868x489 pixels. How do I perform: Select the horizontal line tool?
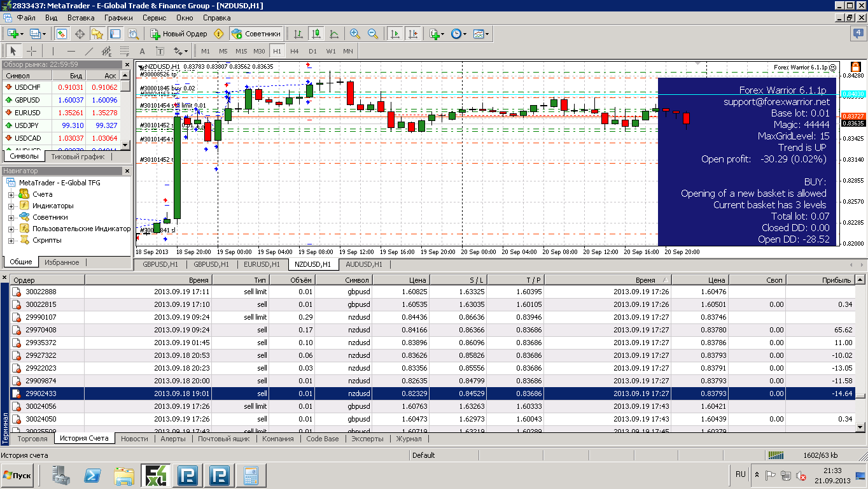[x=71, y=51]
